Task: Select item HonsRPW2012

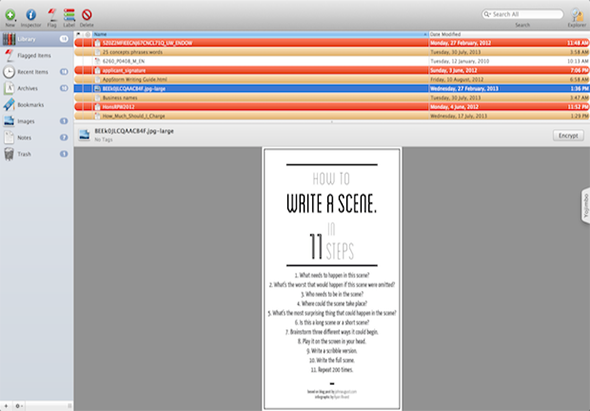Action: 331,107
